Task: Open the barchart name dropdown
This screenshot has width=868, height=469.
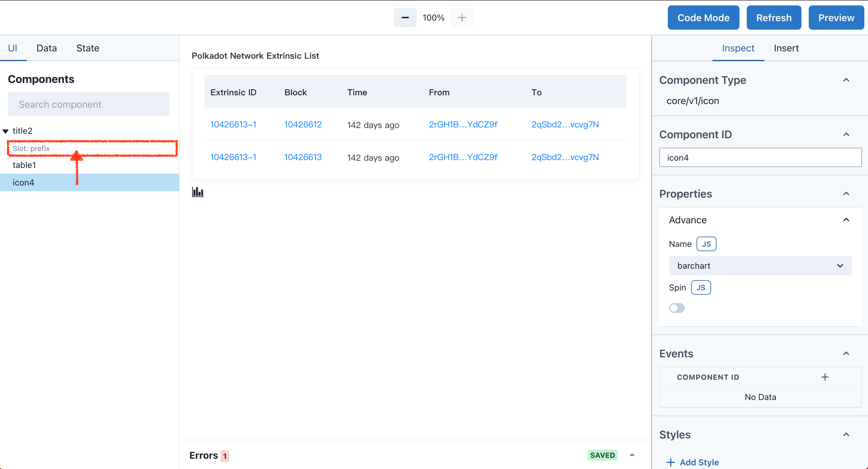Action: tap(761, 266)
